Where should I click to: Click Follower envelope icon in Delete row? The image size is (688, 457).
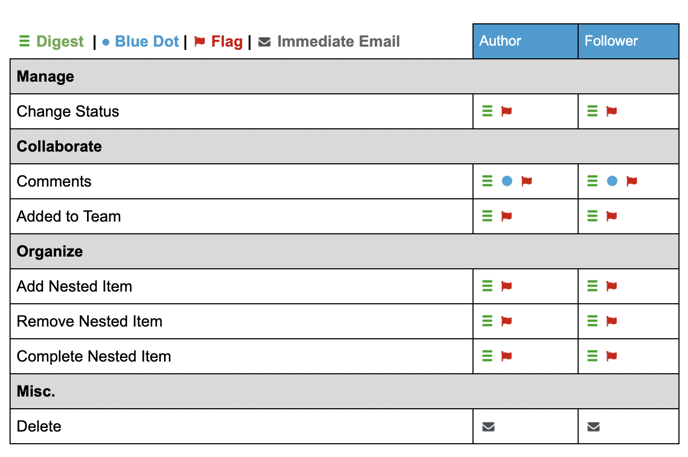pyautogui.click(x=593, y=426)
